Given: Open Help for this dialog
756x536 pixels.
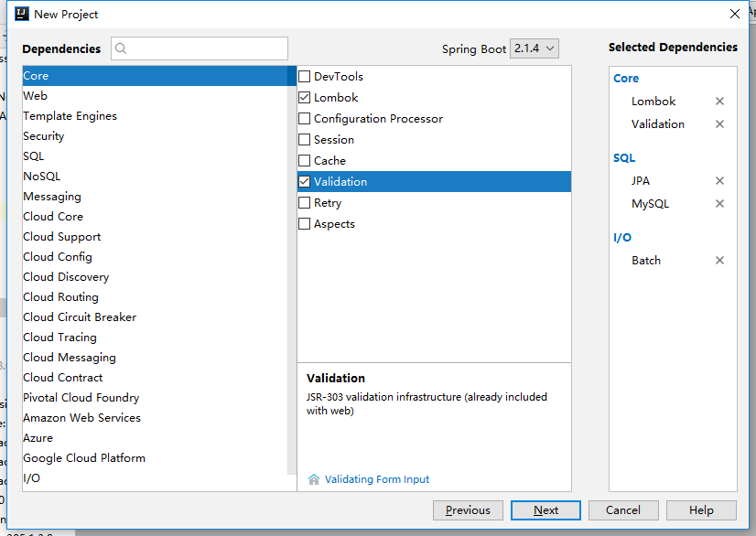Looking at the screenshot, I should click(701, 510).
